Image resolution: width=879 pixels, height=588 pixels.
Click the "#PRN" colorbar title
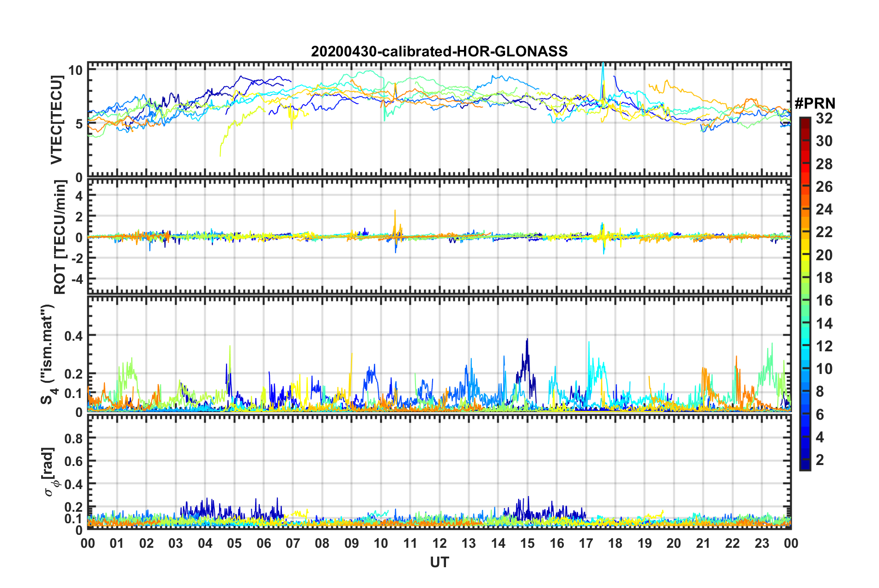(x=815, y=103)
